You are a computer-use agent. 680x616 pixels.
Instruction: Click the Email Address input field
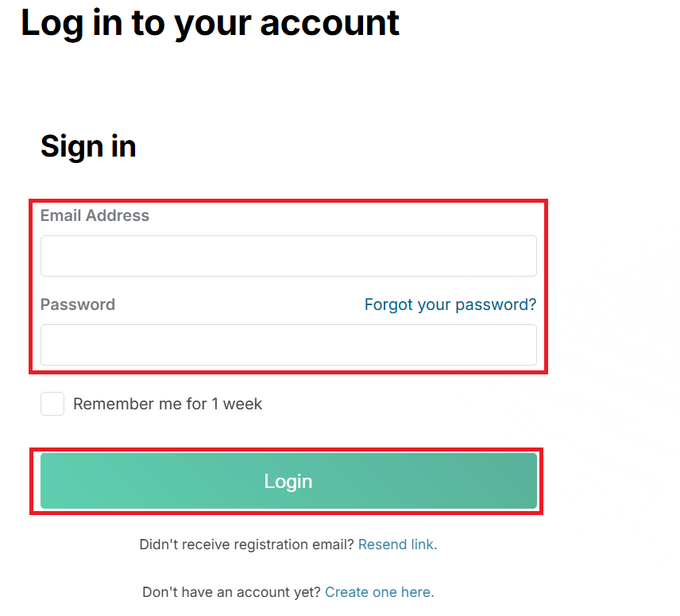(x=288, y=256)
